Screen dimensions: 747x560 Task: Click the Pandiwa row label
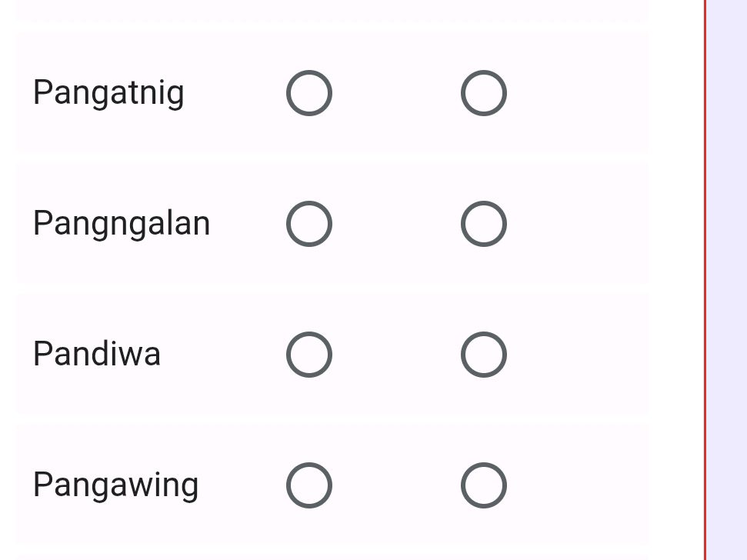[96, 354]
